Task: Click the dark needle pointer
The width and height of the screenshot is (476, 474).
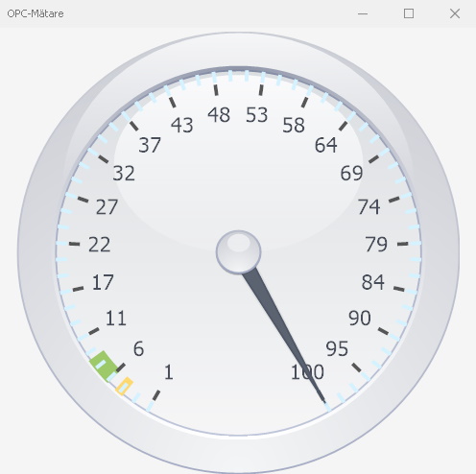Action: click(284, 335)
